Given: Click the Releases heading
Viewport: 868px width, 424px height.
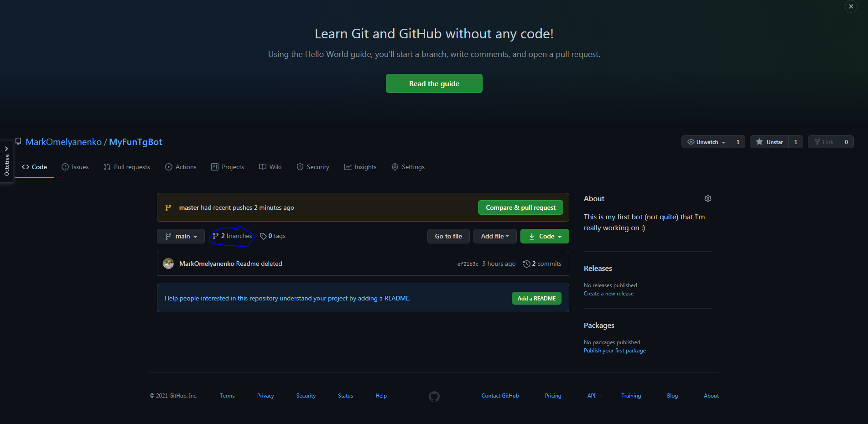Looking at the screenshot, I should 598,269.
